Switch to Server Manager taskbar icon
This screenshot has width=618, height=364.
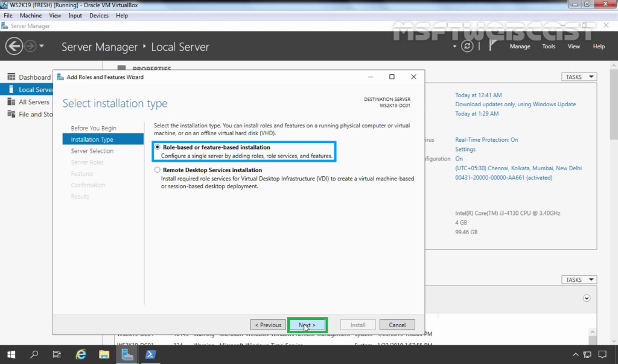coord(127,354)
